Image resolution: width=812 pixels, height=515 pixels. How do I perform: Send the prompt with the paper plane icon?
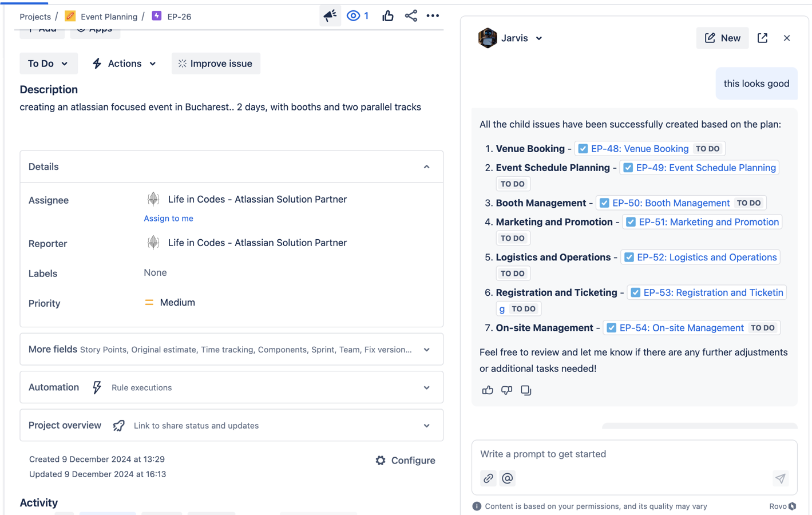point(781,478)
